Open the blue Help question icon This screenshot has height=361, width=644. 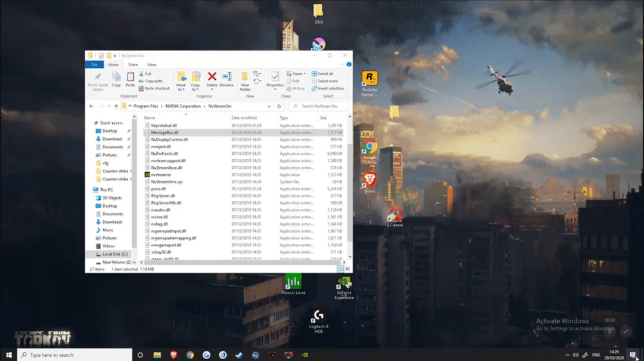348,64
